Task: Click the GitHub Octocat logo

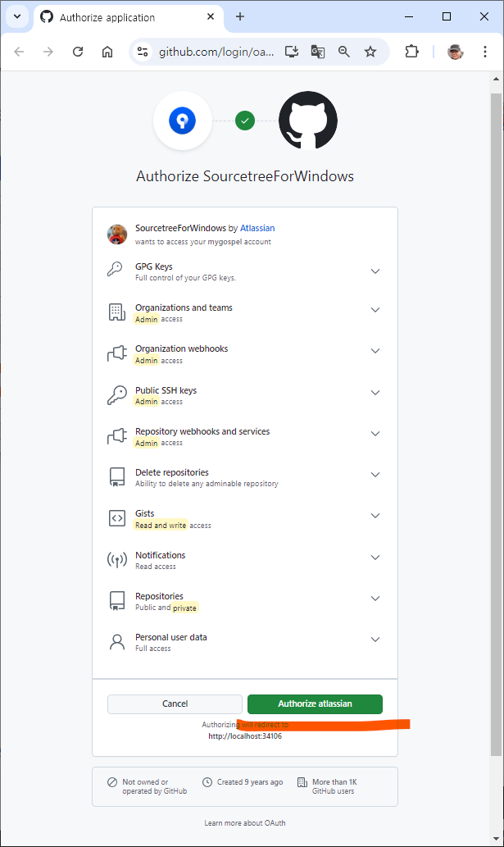Action: tap(308, 120)
